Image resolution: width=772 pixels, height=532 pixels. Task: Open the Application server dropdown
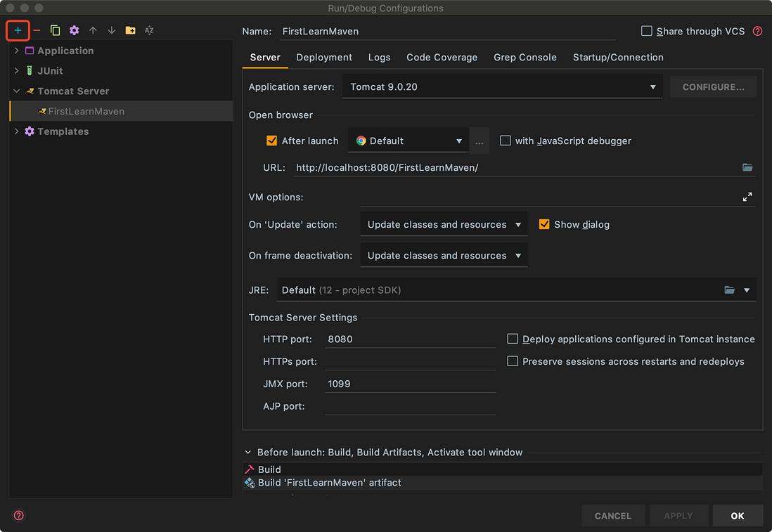(502, 87)
